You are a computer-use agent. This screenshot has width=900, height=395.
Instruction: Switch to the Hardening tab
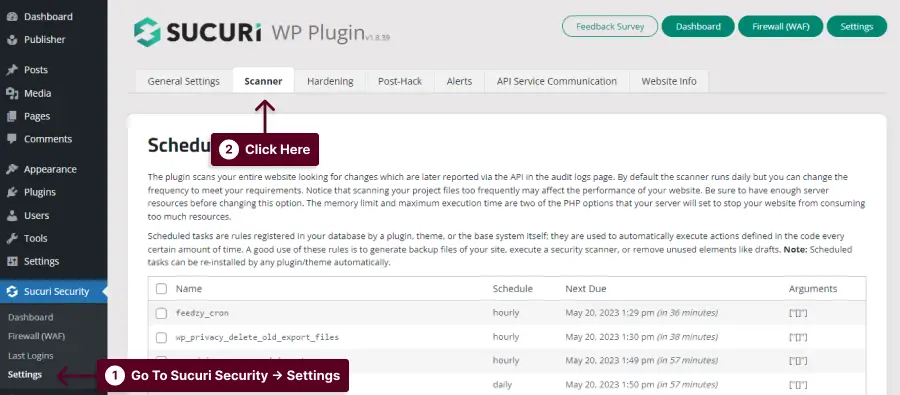(x=330, y=81)
